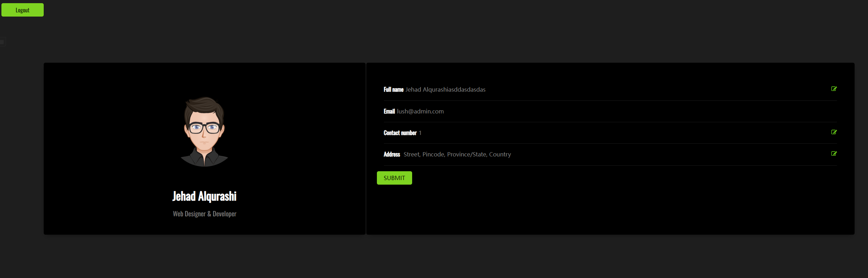Click the Full name value Jehad Alqurashiasddasdasdas
868x278 pixels.
(445, 89)
